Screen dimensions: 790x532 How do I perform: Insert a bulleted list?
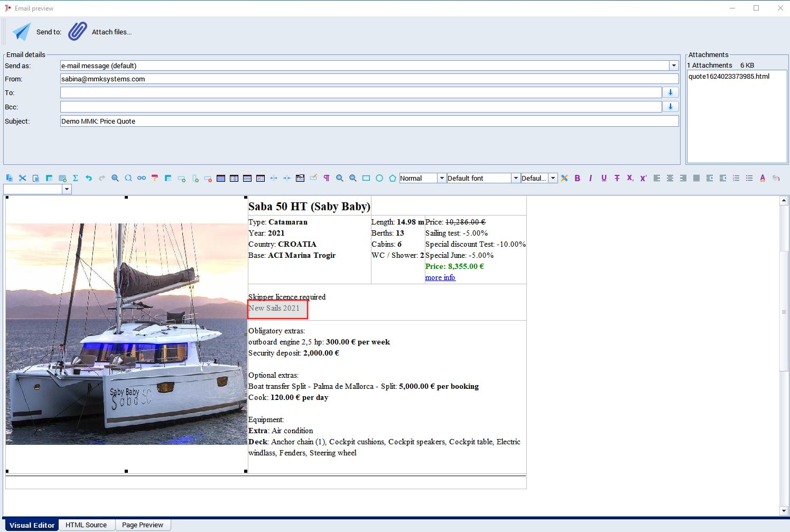click(749, 178)
